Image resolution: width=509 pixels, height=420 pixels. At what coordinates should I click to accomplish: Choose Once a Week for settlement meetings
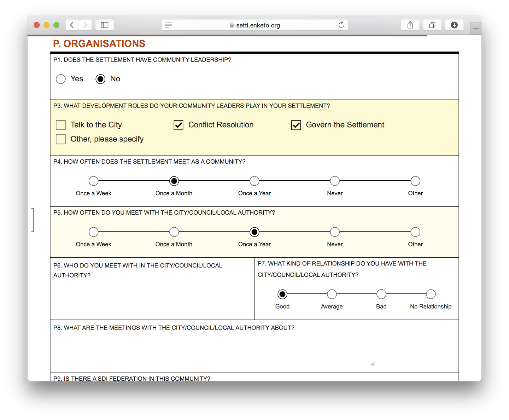coord(93,181)
